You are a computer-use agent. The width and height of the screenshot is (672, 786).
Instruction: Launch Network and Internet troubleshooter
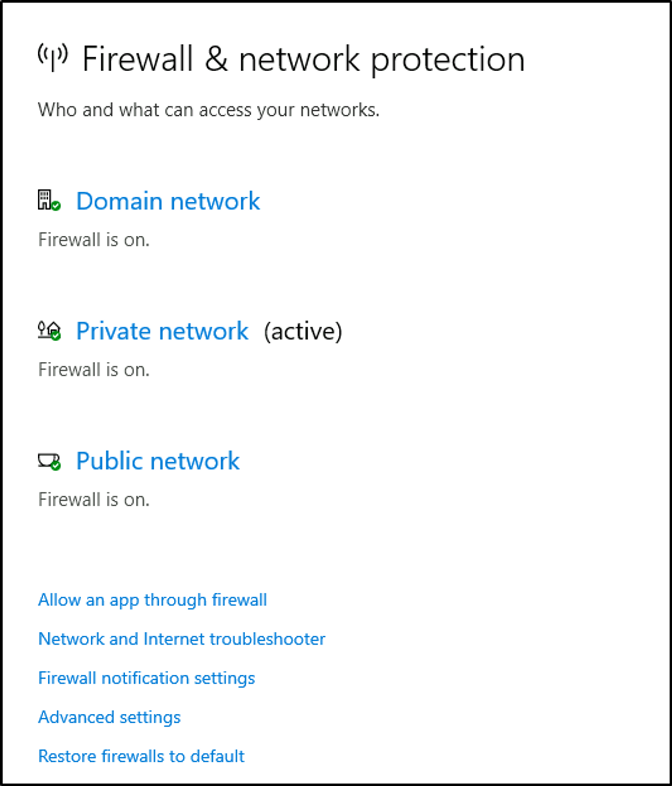pos(182,639)
